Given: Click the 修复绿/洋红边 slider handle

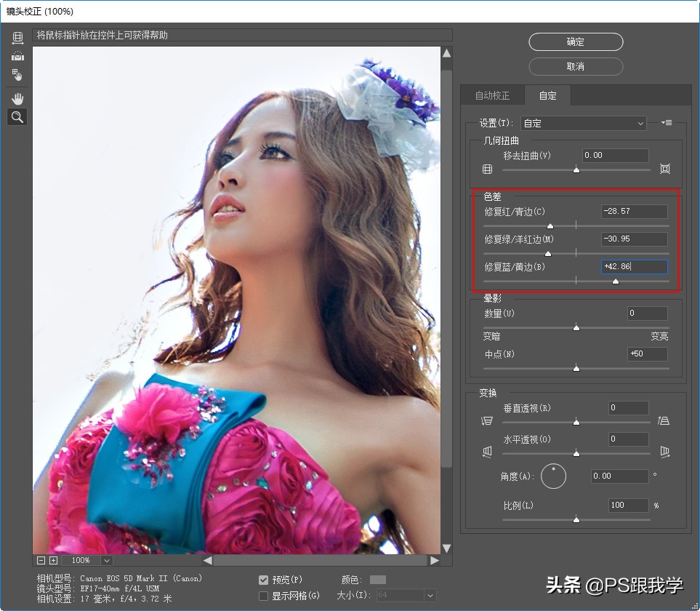Looking at the screenshot, I should (548, 254).
